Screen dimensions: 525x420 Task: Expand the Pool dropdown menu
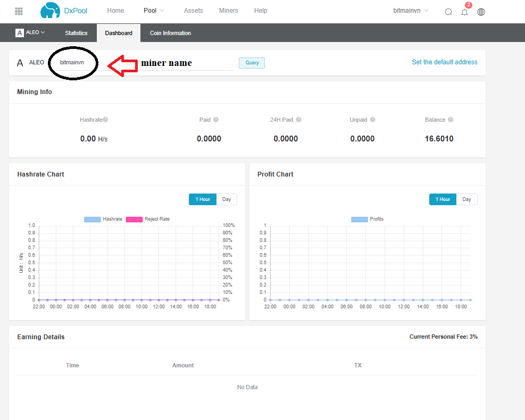click(154, 11)
